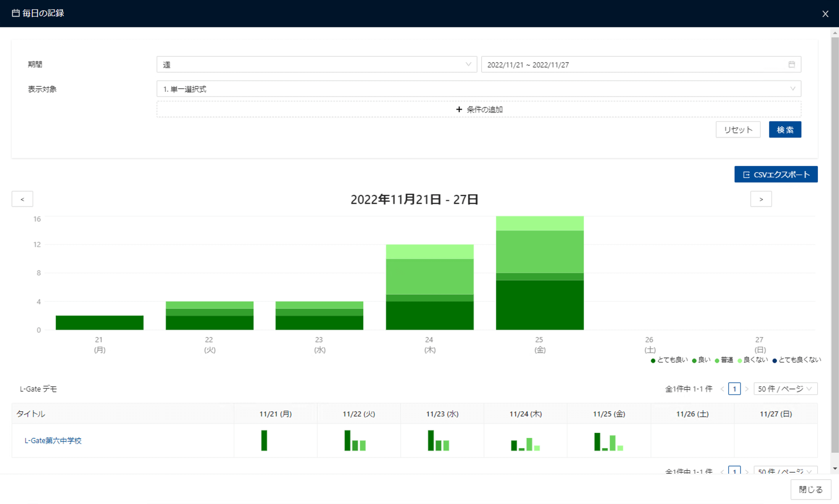Go to previous week with < arrow
Screen dimensions: 839x504
[22, 199]
